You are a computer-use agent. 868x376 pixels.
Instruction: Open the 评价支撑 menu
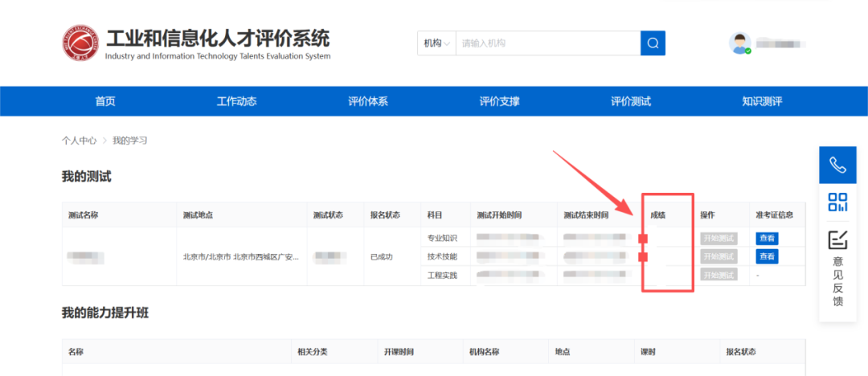coord(499,101)
